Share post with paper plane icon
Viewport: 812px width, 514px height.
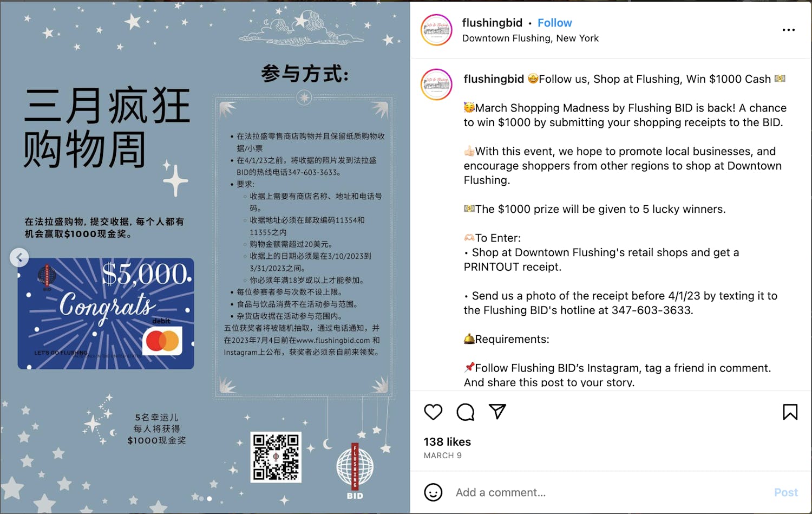(x=497, y=412)
